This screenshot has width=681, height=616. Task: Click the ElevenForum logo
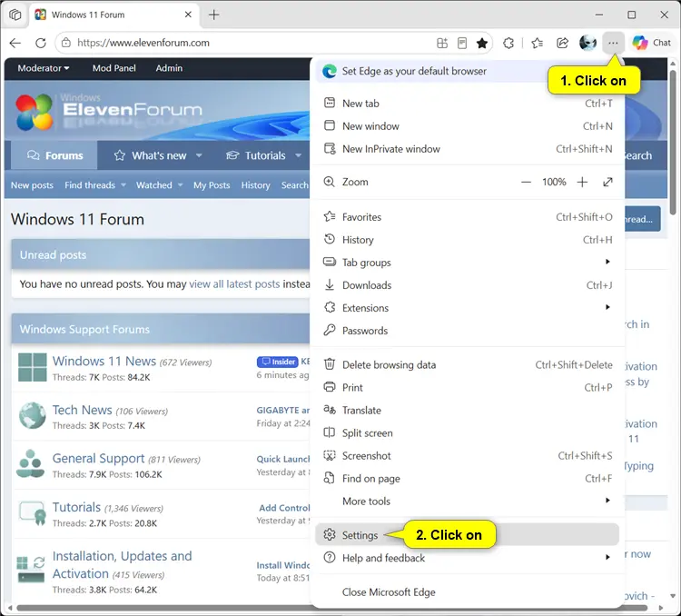click(109, 112)
